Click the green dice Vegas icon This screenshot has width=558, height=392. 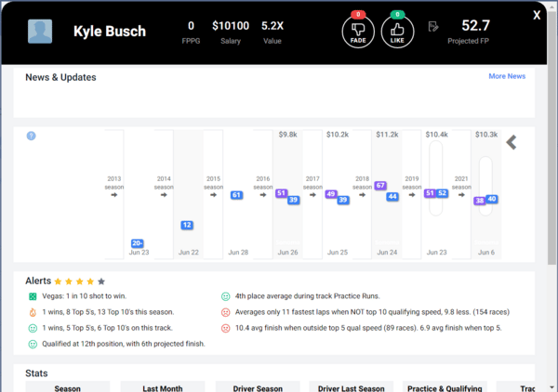click(x=33, y=296)
